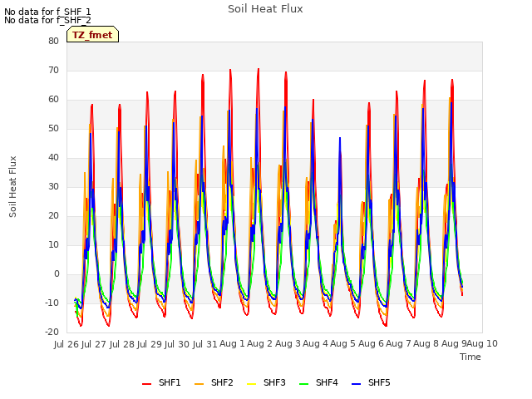Screen dimensions: 532x399
Task: Click the Aug 2 x-axis tick label
Action: tap(259, 343)
